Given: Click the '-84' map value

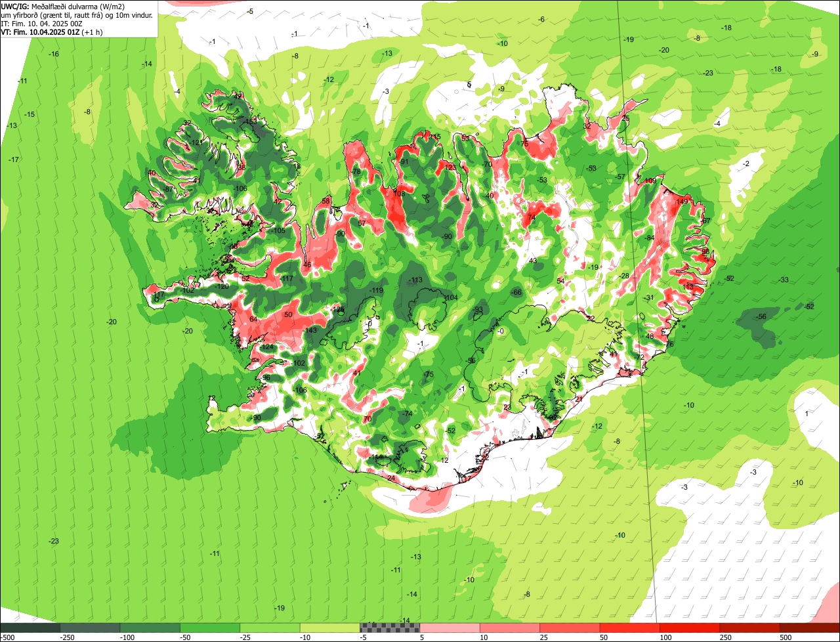Looking at the screenshot, I should (650, 238).
